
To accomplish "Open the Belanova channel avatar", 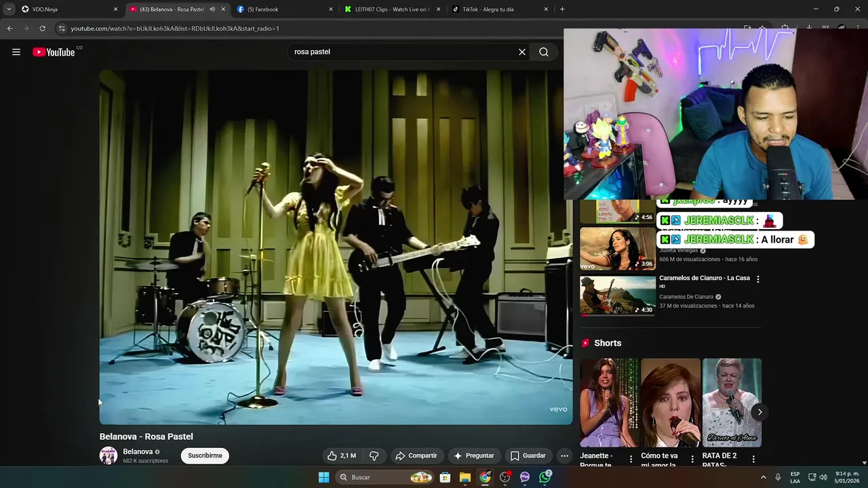I will 108,455.
